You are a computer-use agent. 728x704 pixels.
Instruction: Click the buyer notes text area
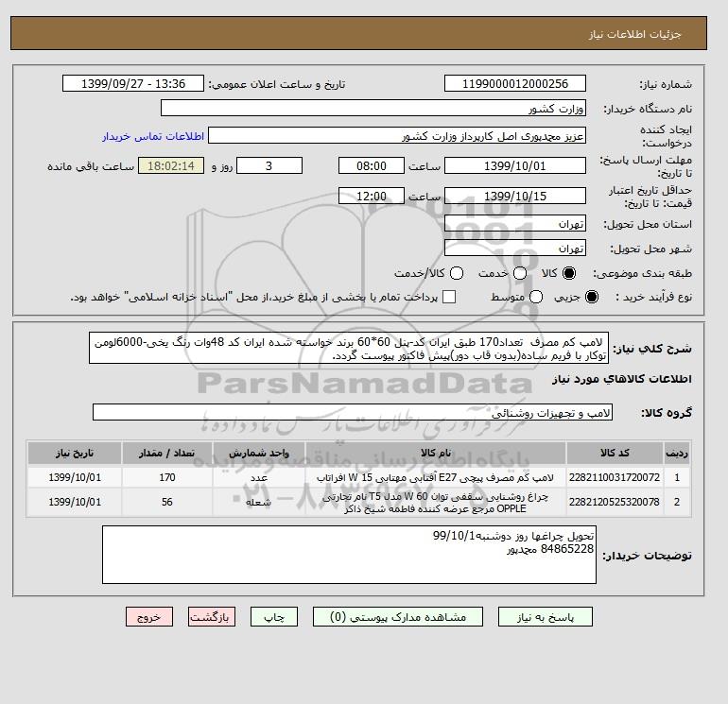point(349,555)
